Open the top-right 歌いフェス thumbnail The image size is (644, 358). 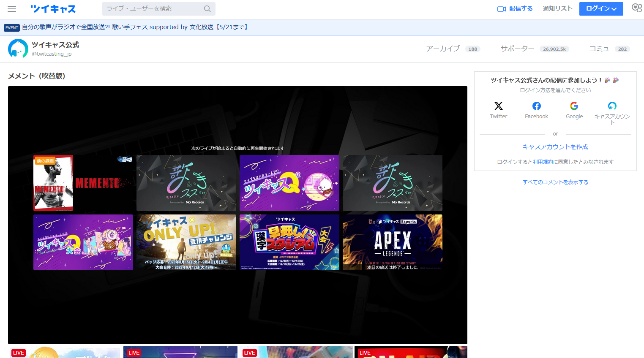(x=393, y=183)
